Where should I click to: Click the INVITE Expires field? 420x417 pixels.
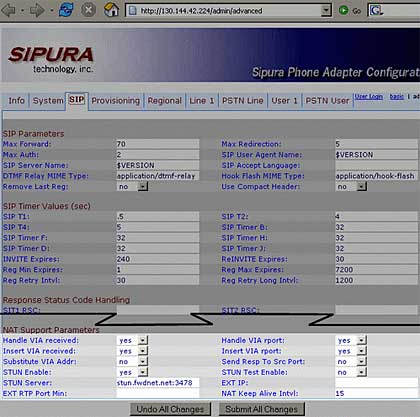(158, 259)
